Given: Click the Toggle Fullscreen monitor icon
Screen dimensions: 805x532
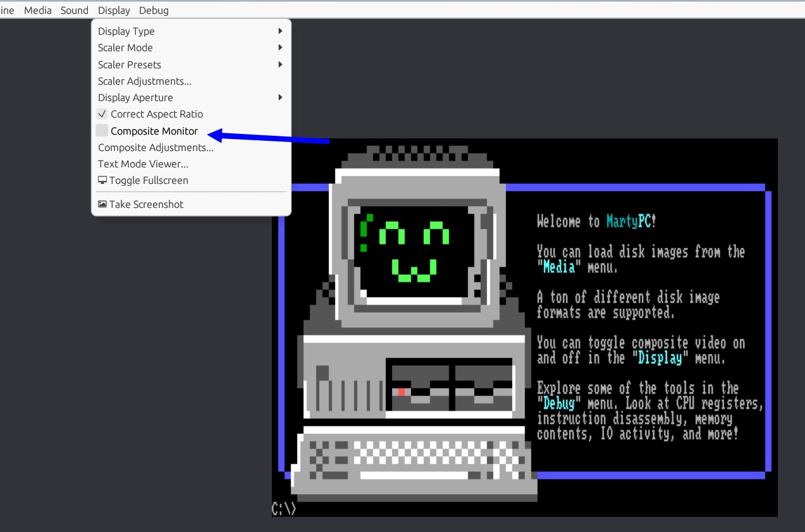Looking at the screenshot, I should pyautogui.click(x=102, y=180).
